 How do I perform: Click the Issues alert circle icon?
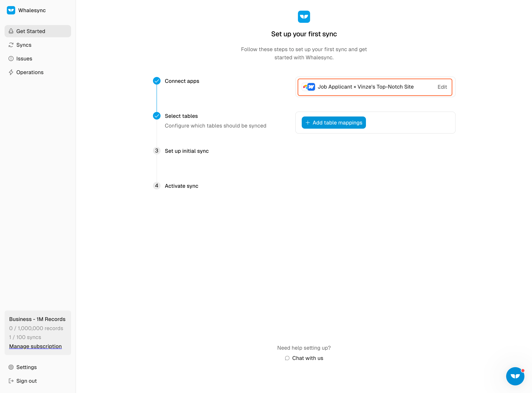click(11, 59)
